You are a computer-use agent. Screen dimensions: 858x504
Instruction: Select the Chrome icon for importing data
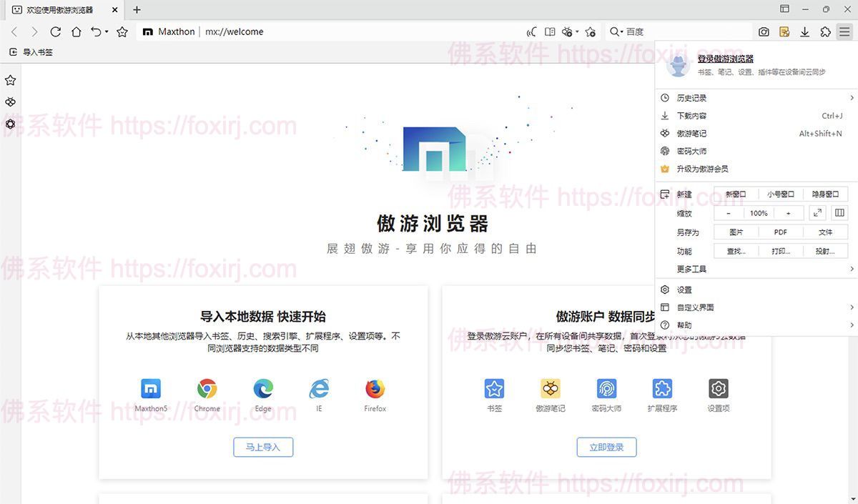[x=207, y=389]
